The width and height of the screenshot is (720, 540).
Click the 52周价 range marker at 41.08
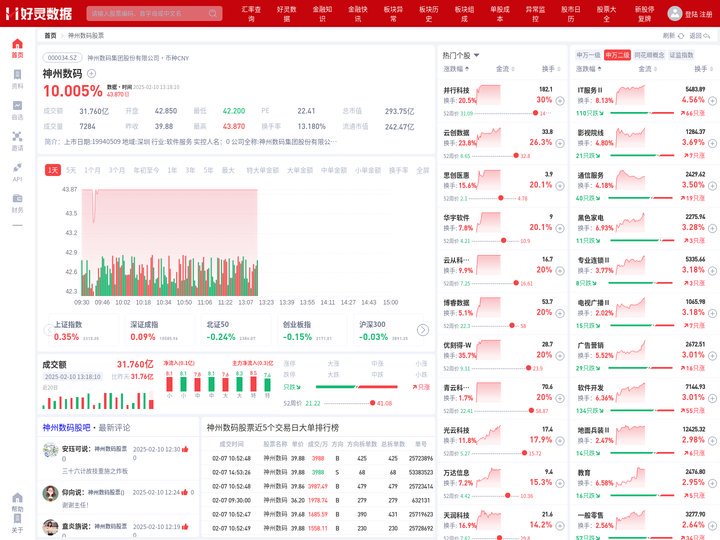(x=372, y=403)
